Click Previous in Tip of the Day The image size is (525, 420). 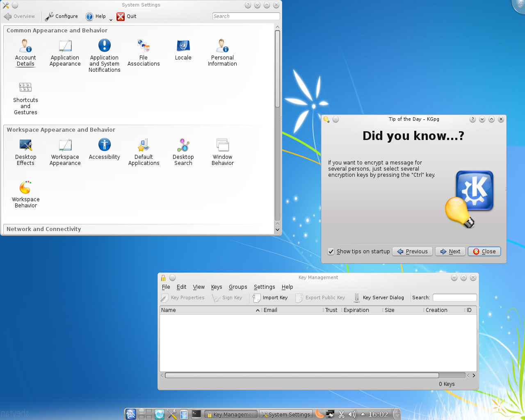(412, 251)
